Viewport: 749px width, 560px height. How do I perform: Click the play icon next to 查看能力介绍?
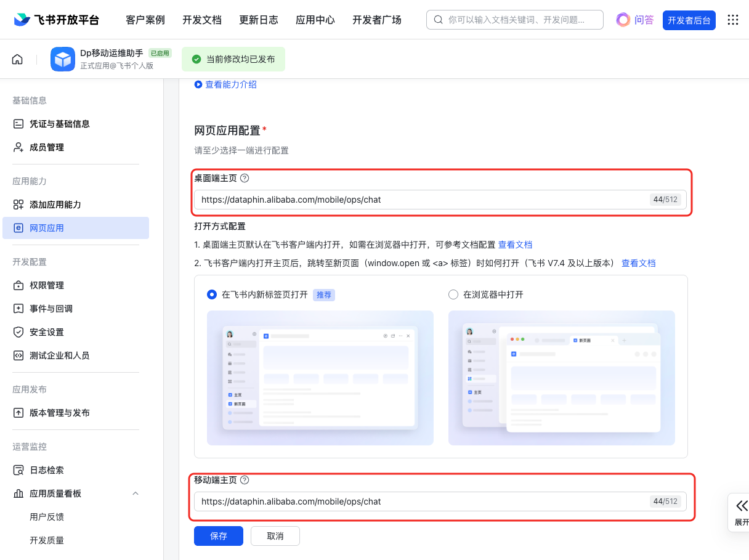[x=198, y=84]
